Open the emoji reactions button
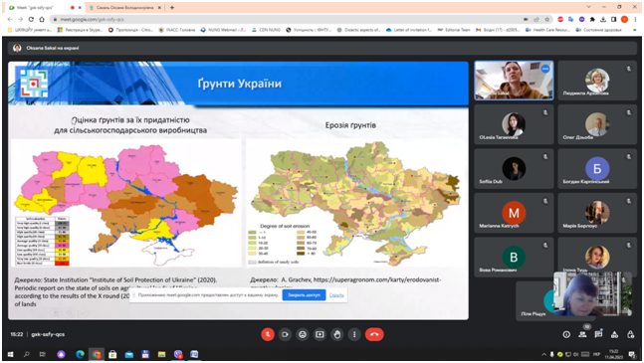This screenshot has width=644, height=363. [x=303, y=335]
